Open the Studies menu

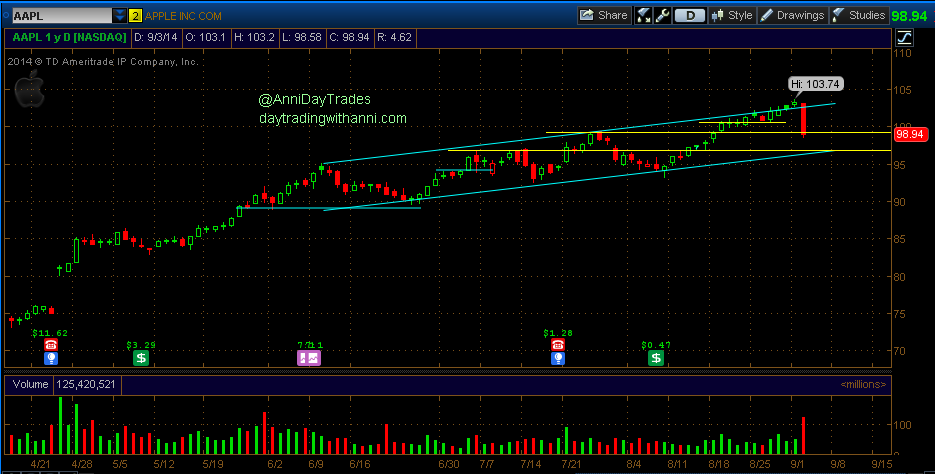click(x=859, y=16)
